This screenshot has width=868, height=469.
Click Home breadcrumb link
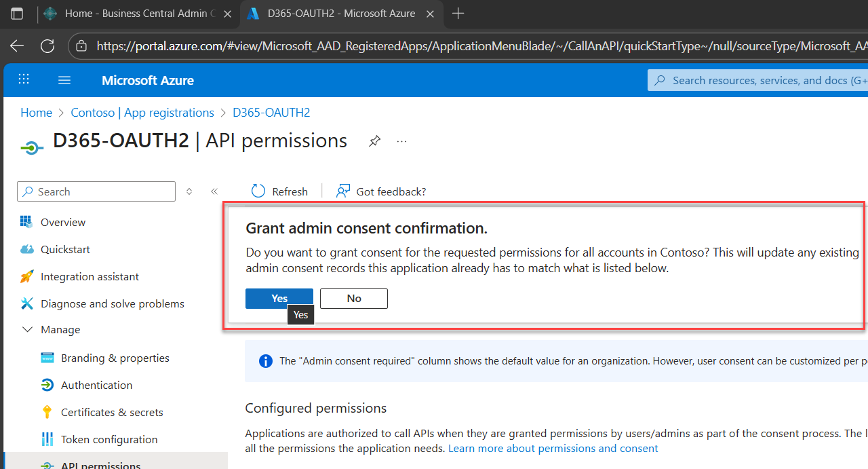[36, 113]
